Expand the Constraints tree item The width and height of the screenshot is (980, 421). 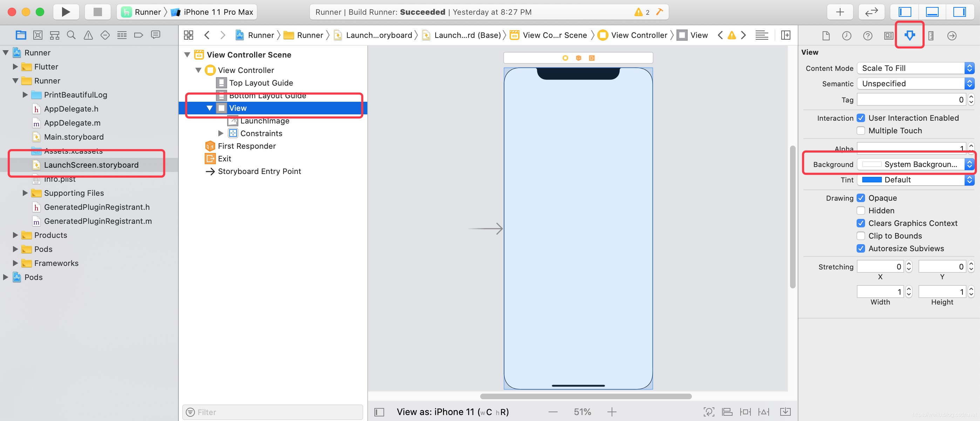pos(221,133)
